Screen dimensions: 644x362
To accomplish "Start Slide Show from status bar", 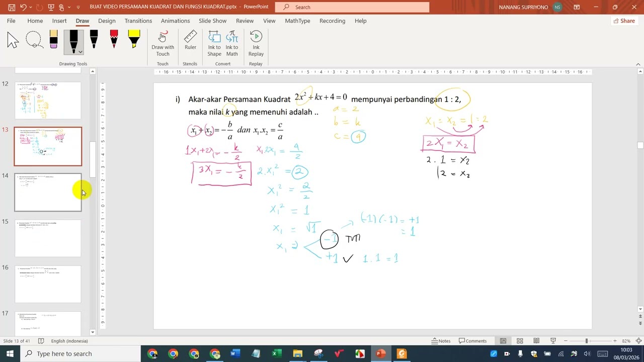I will (553, 341).
